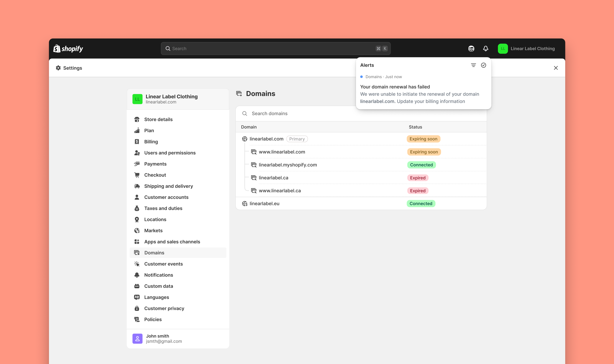Click the Billing receipt icon
The height and width of the screenshot is (364, 614).
(137, 142)
